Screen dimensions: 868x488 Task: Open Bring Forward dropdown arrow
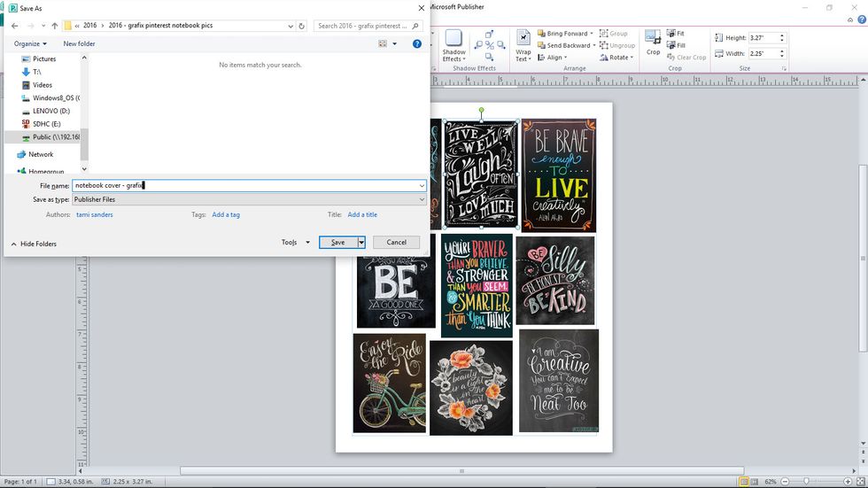[x=592, y=34]
